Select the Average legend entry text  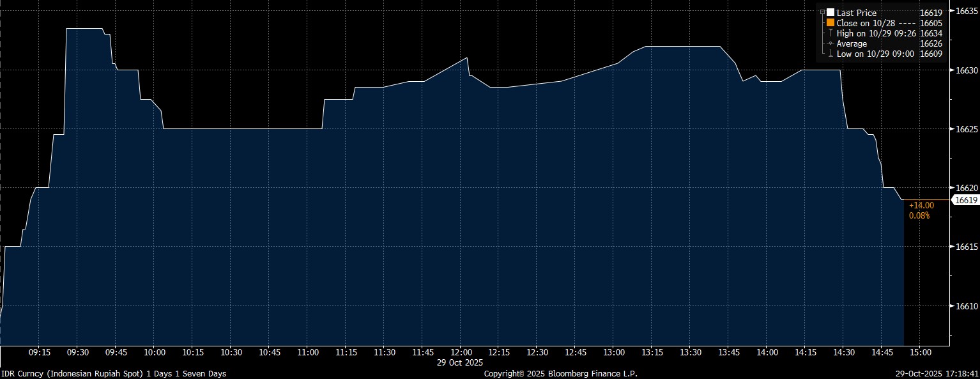[x=852, y=43]
